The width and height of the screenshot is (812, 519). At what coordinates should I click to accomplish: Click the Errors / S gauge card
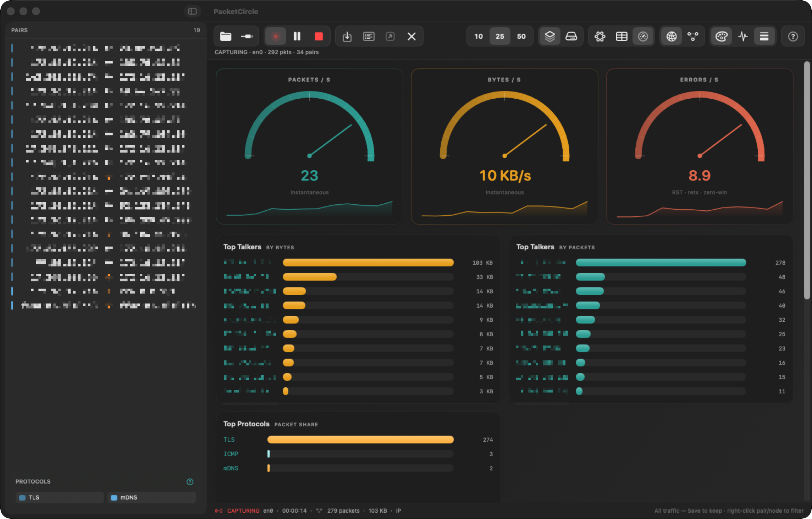click(x=699, y=146)
